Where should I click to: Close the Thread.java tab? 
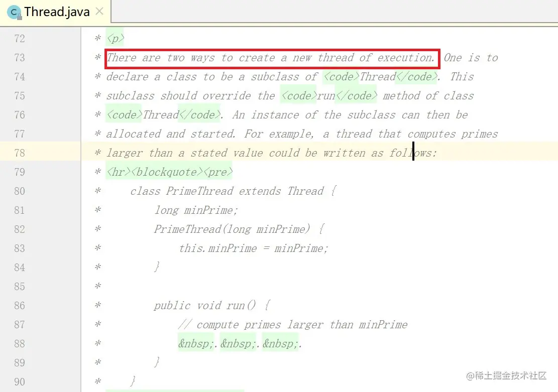coord(99,12)
